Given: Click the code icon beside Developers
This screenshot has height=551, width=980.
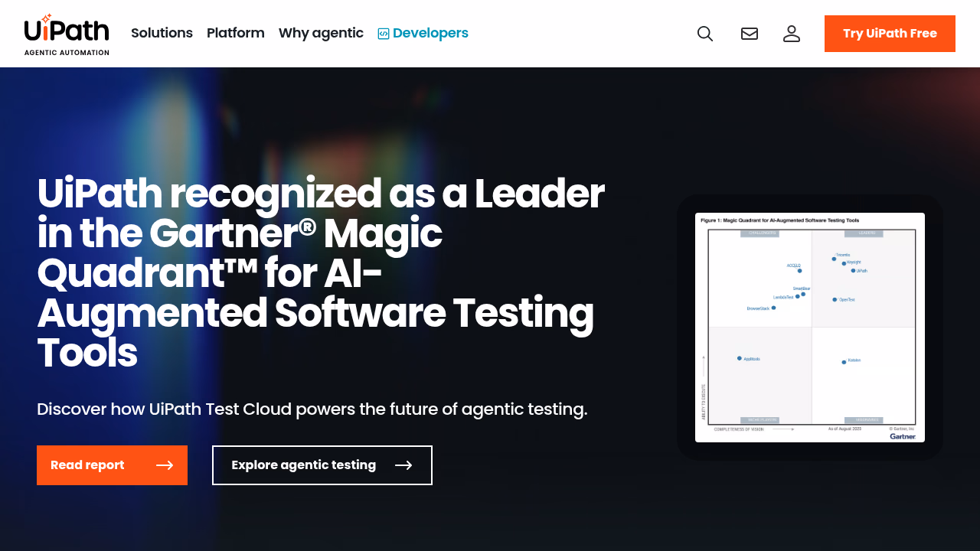Looking at the screenshot, I should pos(384,34).
